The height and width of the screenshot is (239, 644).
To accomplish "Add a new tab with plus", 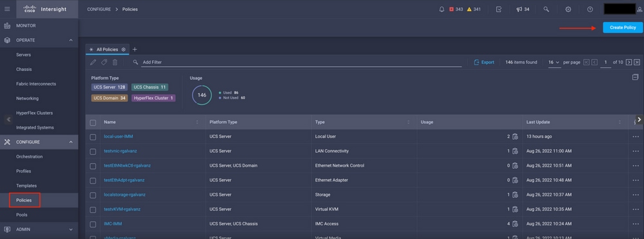I will coord(135,49).
